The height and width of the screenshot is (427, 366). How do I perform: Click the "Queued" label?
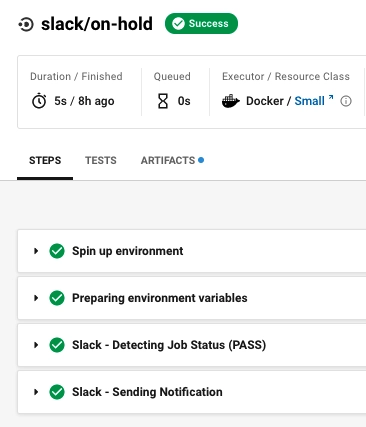point(172,76)
